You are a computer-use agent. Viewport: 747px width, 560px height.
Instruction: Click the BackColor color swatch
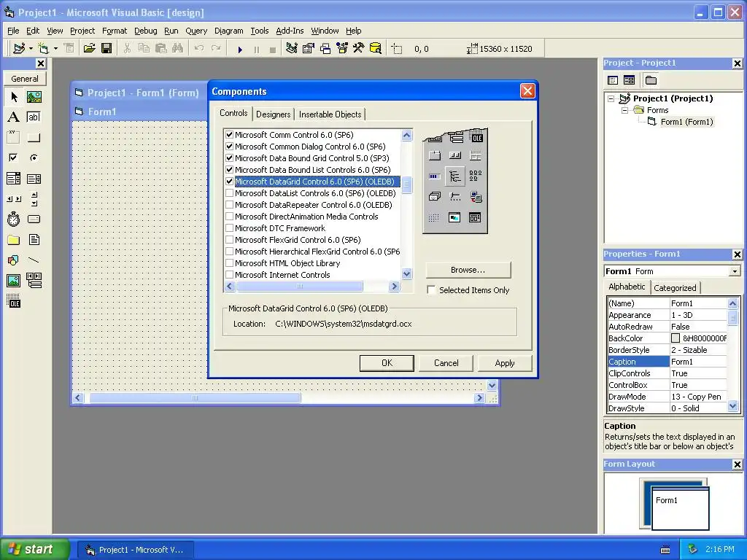click(x=675, y=338)
